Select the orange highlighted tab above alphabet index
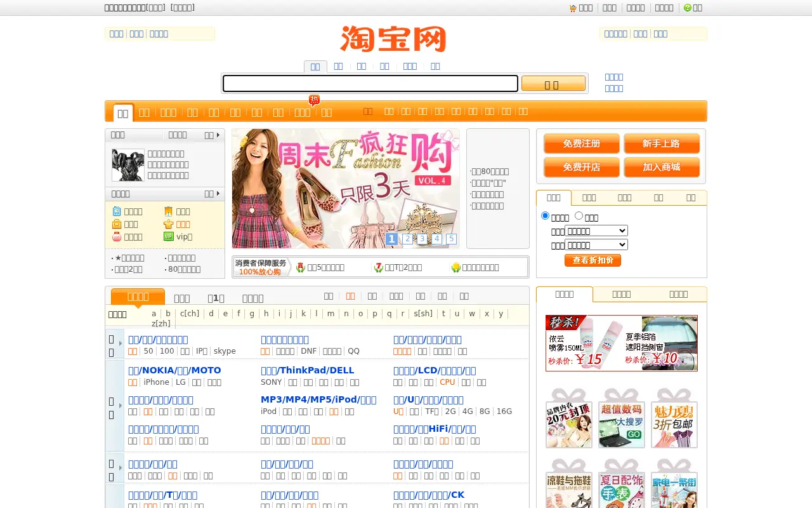 pos(138,297)
